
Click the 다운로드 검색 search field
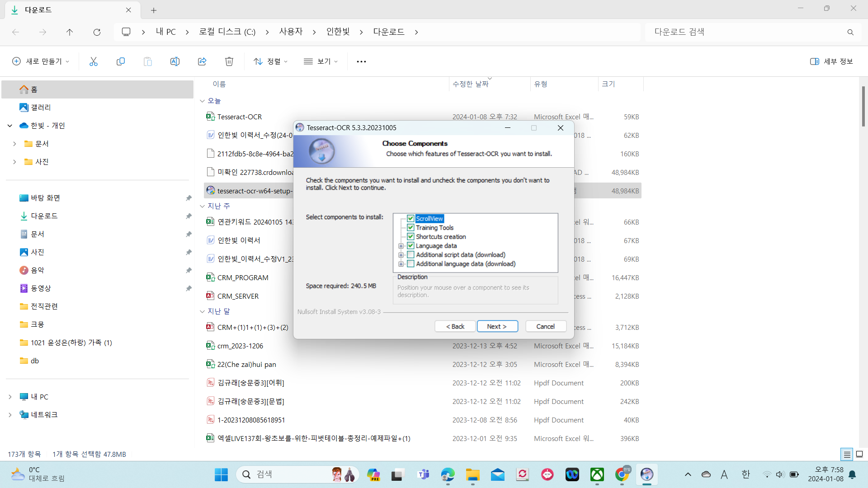pyautogui.click(x=746, y=32)
